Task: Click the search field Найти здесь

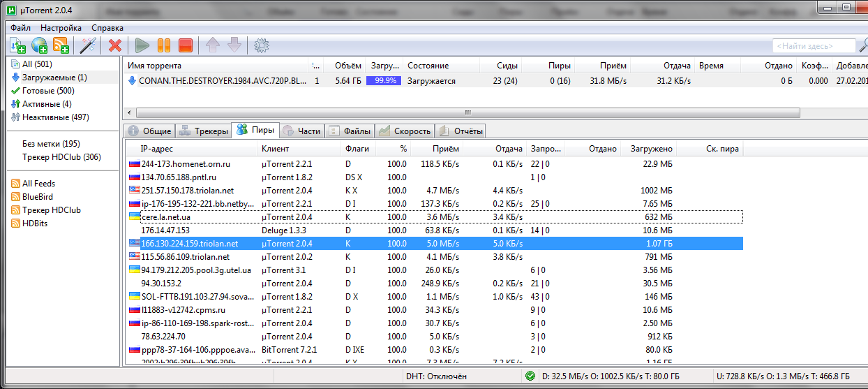Action: pyautogui.click(x=814, y=46)
